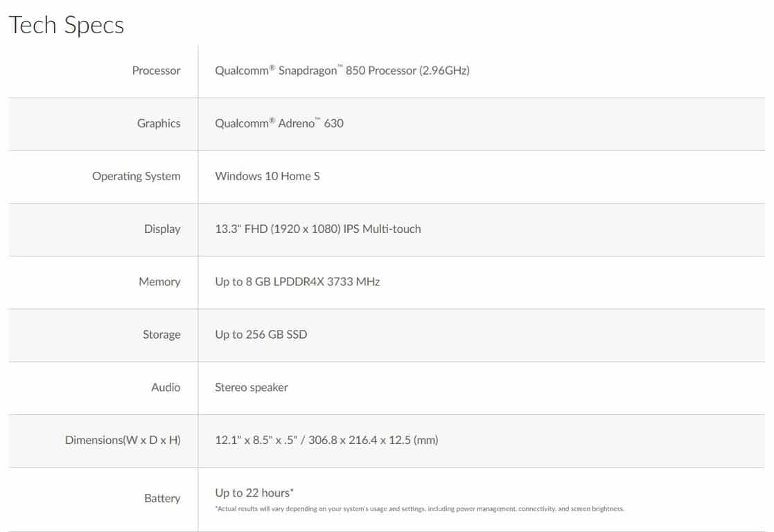Image resolution: width=774 pixels, height=532 pixels.
Task: Select the Display row label
Action: click(x=162, y=229)
